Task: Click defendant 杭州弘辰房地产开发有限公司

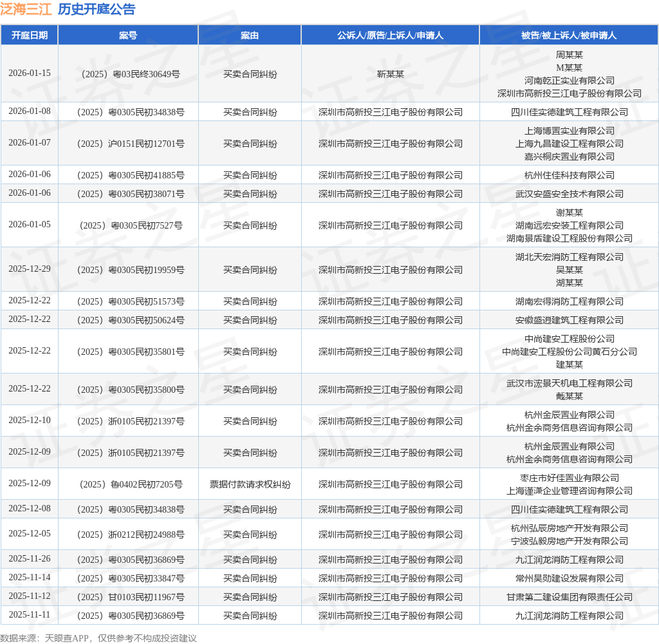Action: 569,528
